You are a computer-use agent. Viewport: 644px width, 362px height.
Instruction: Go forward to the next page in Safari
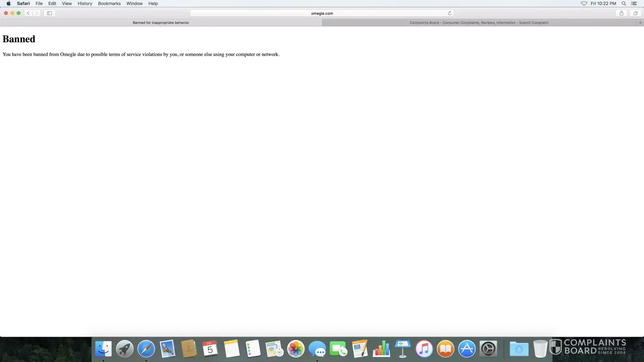37,13
